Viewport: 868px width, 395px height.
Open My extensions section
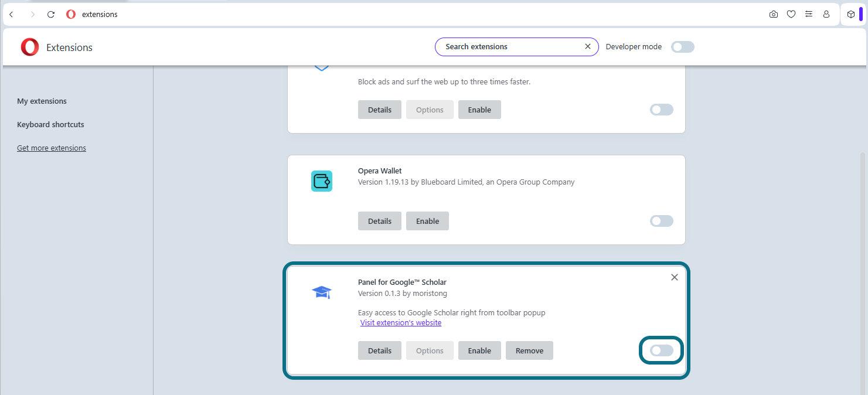coord(42,101)
